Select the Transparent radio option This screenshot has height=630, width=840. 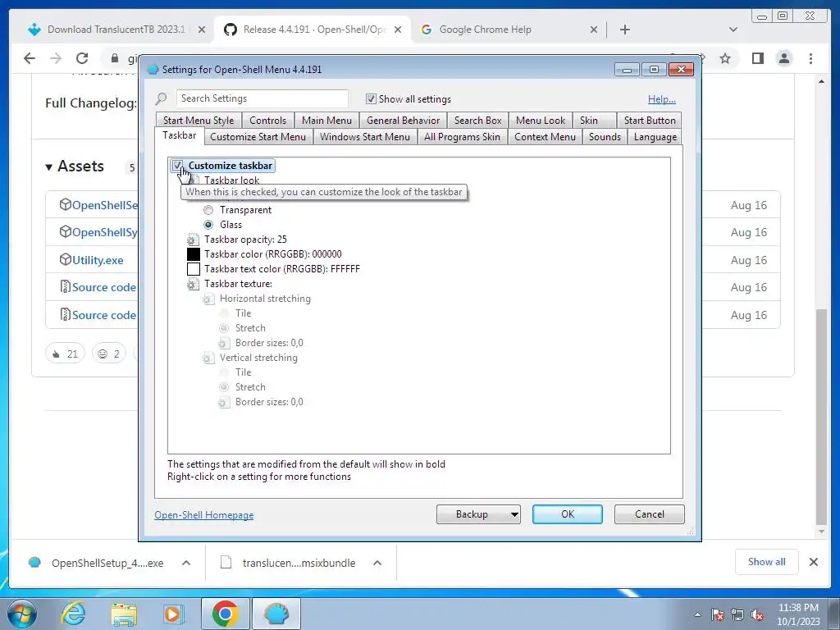(x=208, y=210)
